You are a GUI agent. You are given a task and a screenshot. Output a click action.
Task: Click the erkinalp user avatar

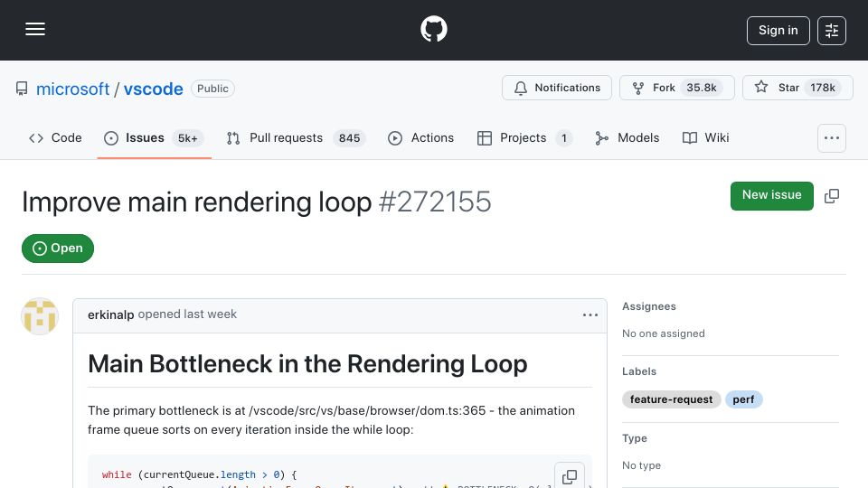coord(40,316)
